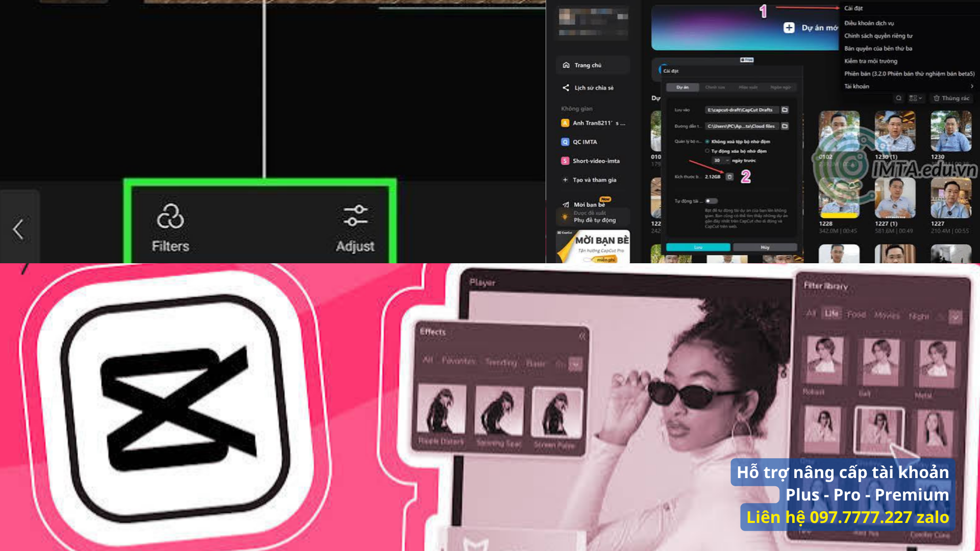The width and height of the screenshot is (980, 551).
Task: Select the Trending tab in Effects
Action: (x=501, y=362)
